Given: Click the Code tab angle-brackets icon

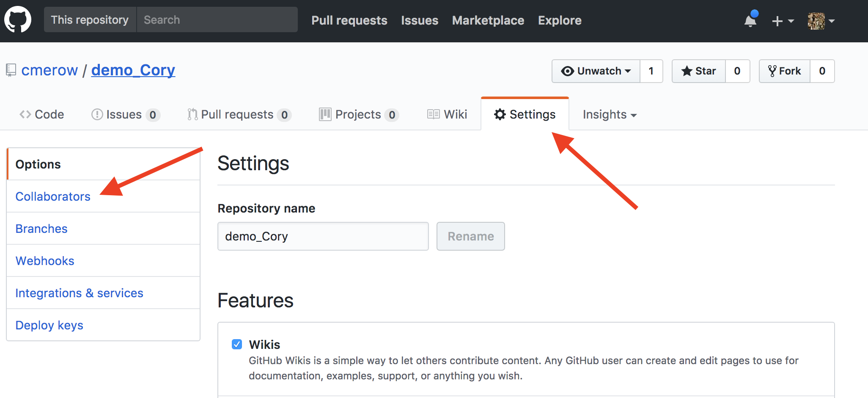Looking at the screenshot, I should (x=25, y=114).
